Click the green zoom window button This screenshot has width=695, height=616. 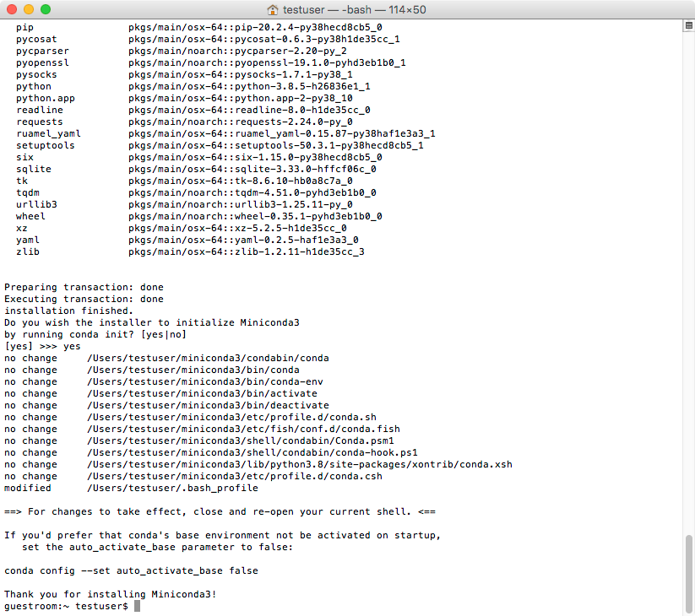(x=46, y=9)
